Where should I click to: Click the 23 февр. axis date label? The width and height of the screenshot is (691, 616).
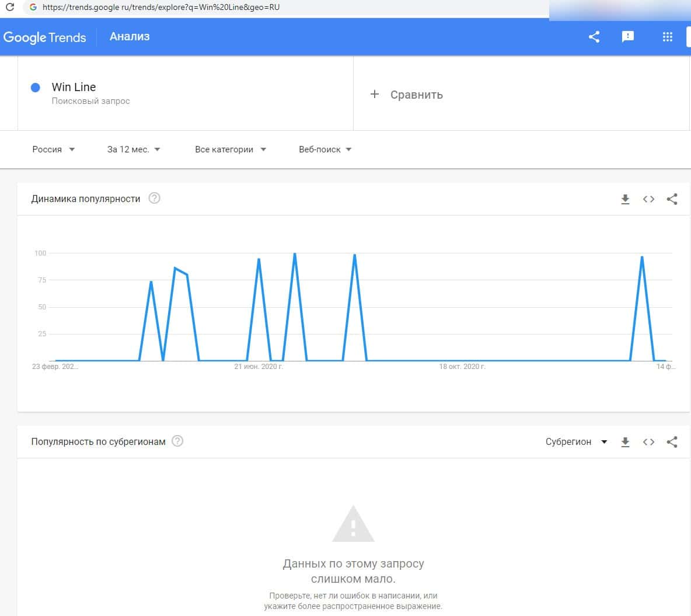pos(55,367)
